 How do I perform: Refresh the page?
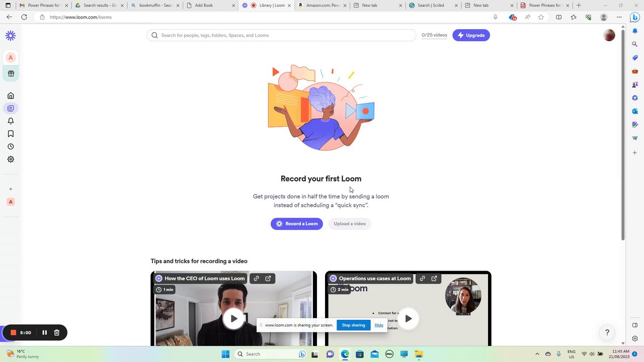(24, 17)
